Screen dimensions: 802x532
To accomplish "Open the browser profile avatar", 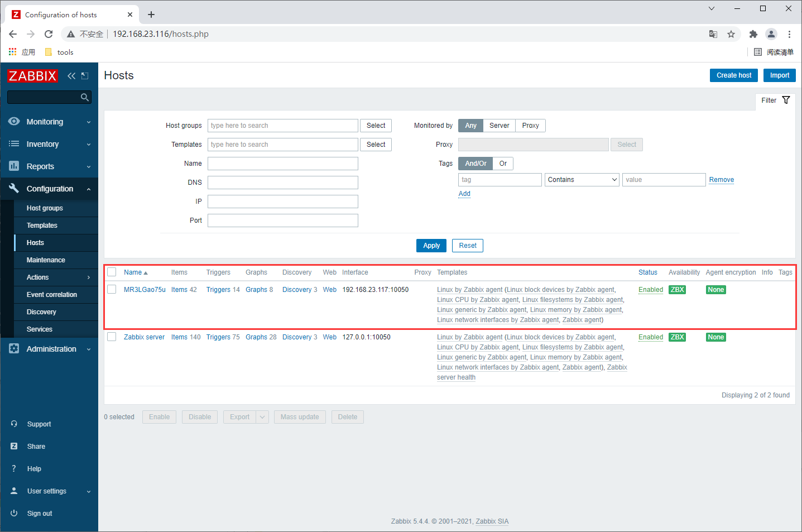I will point(771,34).
